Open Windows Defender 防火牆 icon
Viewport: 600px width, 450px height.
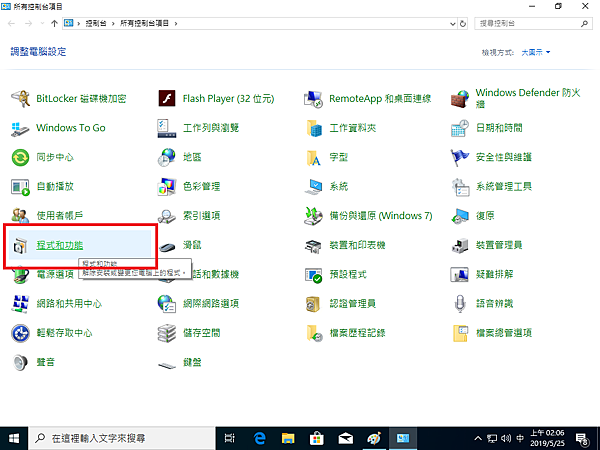[x=460, y=99]
